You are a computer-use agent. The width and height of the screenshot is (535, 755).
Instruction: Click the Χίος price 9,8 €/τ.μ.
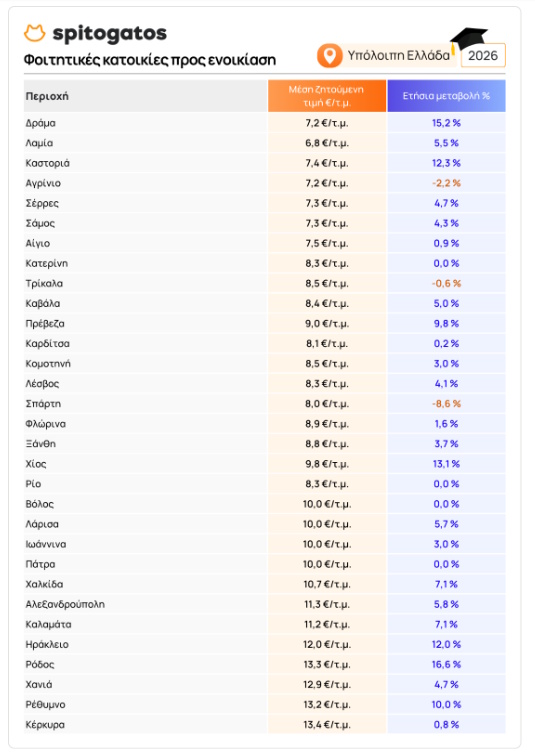tap(327, 464)
